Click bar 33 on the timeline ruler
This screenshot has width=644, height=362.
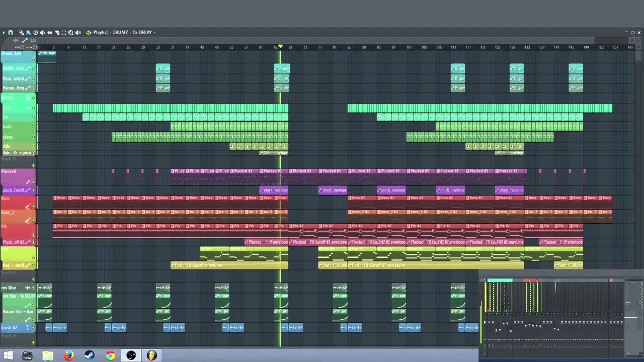click(x=157, y=47)
